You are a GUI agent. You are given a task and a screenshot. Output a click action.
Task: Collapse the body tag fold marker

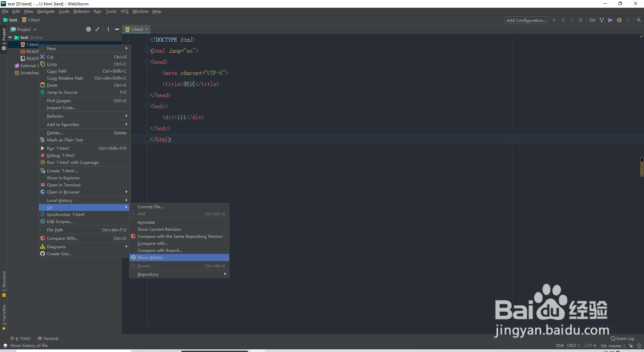click(x=147, y=106)
